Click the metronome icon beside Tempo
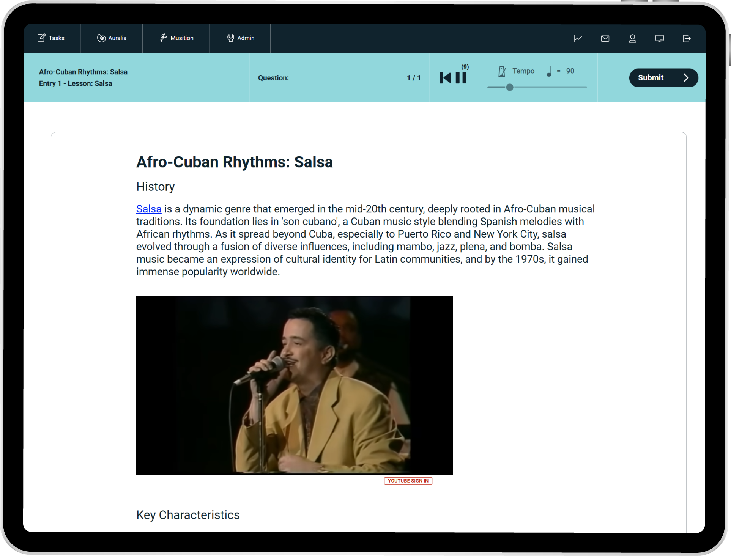 click(502, 71)
